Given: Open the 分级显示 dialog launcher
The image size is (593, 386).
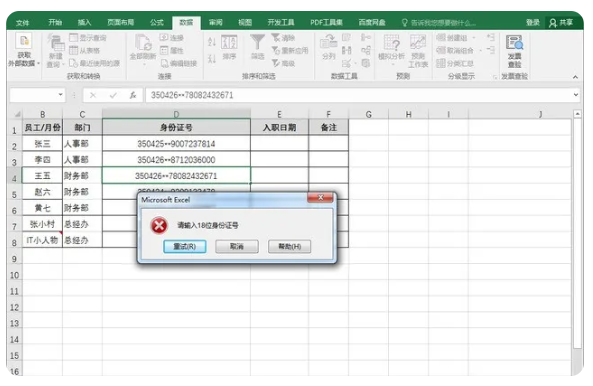Looking at the screenshot, I should tap(495, 77).
